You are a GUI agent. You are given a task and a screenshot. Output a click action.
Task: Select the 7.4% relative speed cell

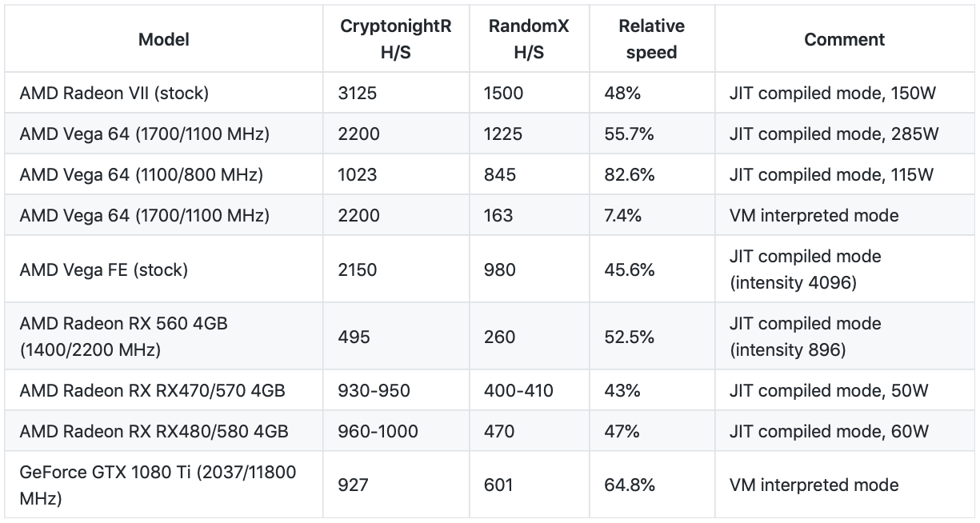(x=623, y=215)
